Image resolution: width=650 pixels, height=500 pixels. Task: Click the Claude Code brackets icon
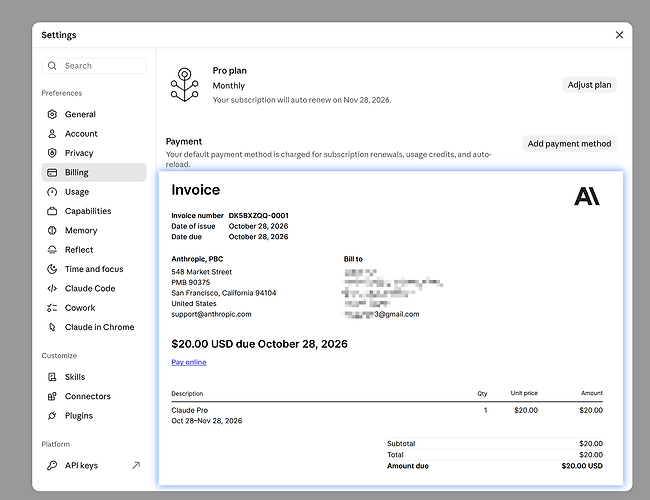[x=52, y=288]
